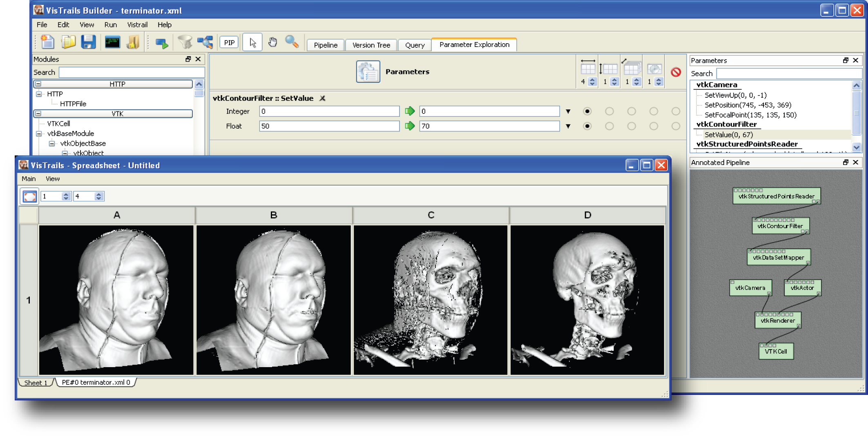
Task: Select third radio button in Float row
Action: (631, 126)
